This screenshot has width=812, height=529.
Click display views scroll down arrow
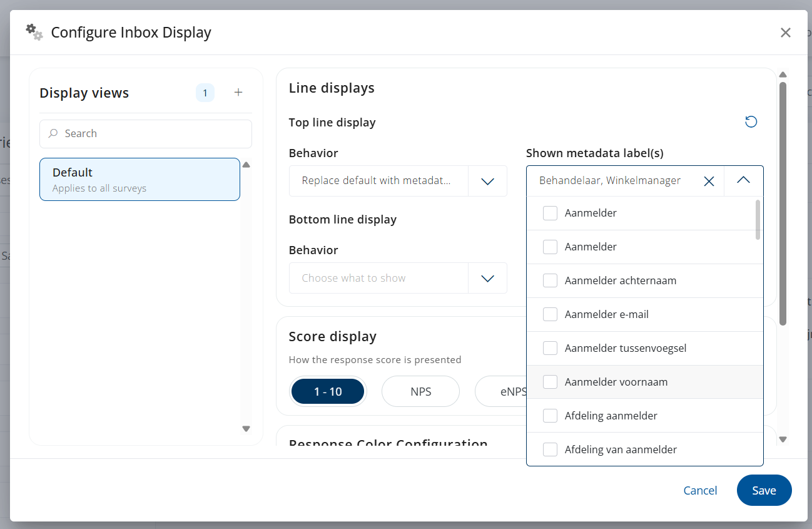click(x=246, y=429)
